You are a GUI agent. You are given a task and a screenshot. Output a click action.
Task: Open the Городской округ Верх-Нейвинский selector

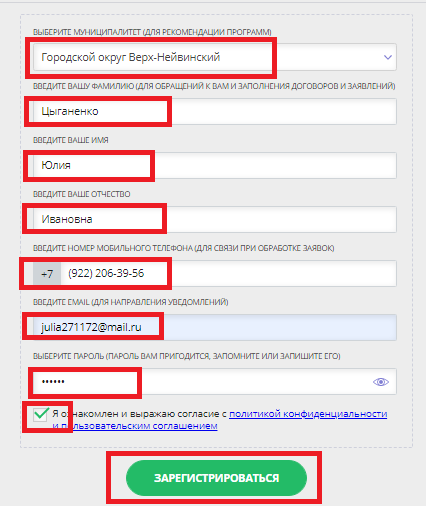tap(215, 57)
